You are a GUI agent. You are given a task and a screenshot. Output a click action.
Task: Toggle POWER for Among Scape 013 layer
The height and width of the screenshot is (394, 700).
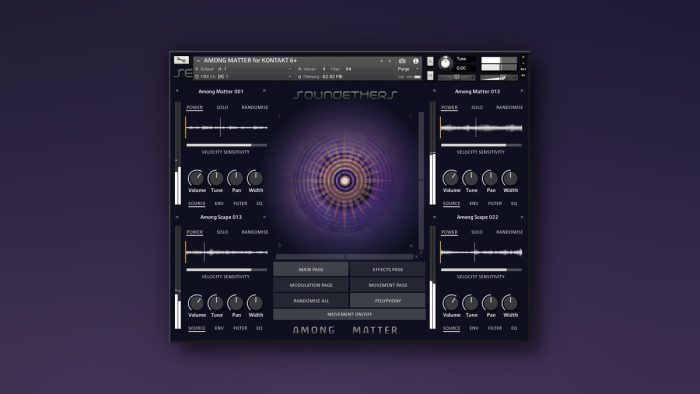click(x=195, y=232)
